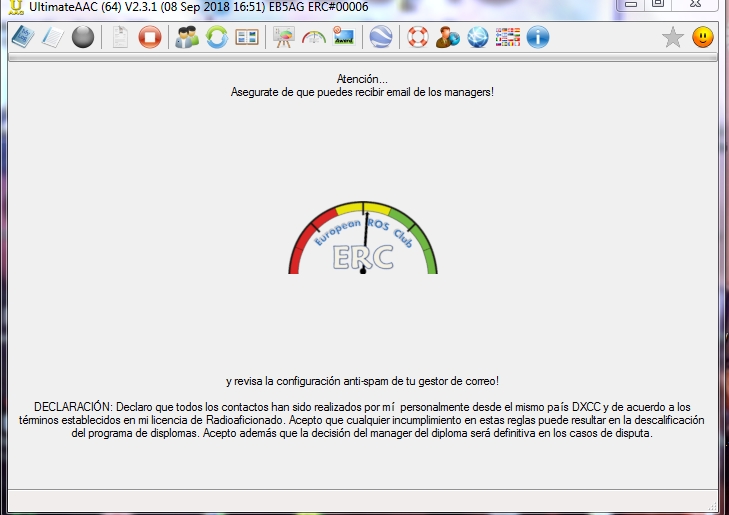Close the UltimateAAC window

click(696, 4)
